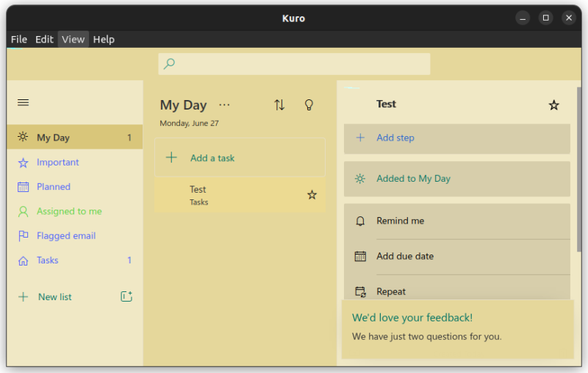Select the Important list in sidebar
The image size is (588, 373).
pyautogui.click(x=57, y=162)
